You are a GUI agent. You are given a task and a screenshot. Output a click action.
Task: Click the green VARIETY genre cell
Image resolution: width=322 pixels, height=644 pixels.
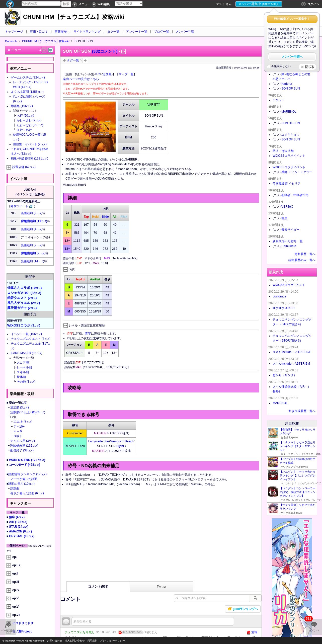click(153, 105)
